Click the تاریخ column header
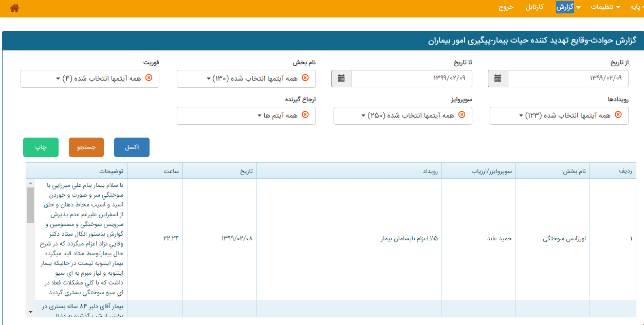This screenshot has width=644, height=325. click(220, 171)
